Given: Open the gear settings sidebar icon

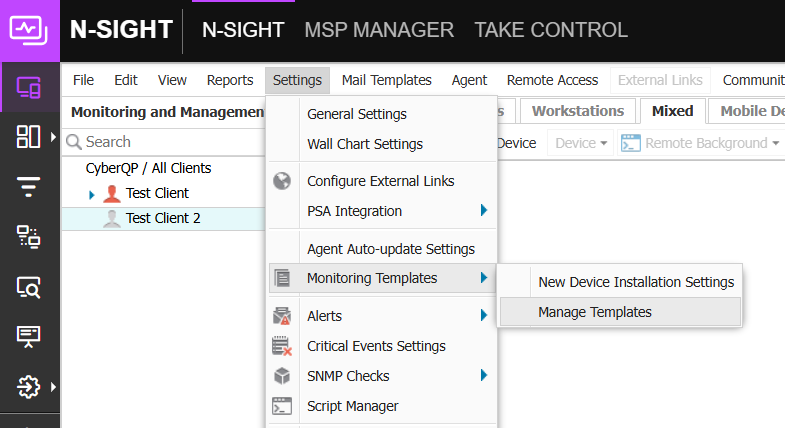Looking at the screenshot, I should click(29, 387).
